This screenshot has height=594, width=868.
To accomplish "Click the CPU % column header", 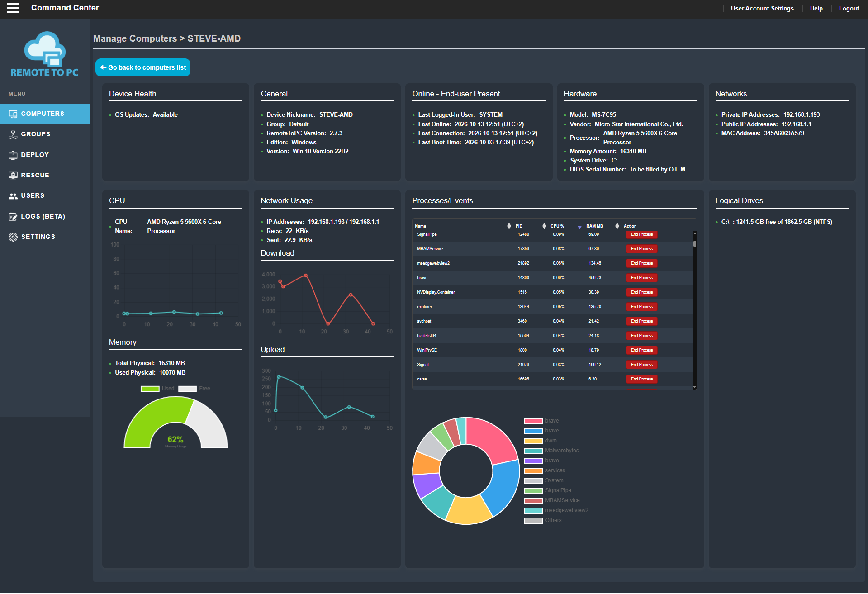I will click(x=557, y=226).
